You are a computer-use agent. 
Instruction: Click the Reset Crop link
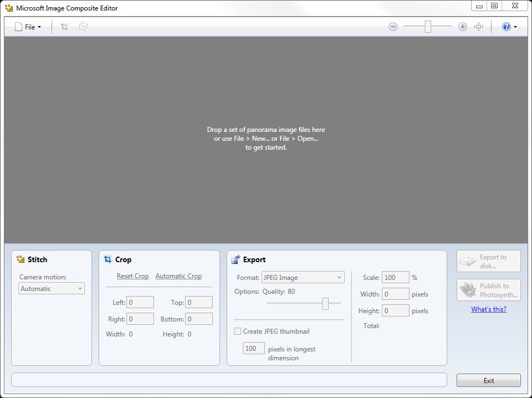(x=132, y=276)
